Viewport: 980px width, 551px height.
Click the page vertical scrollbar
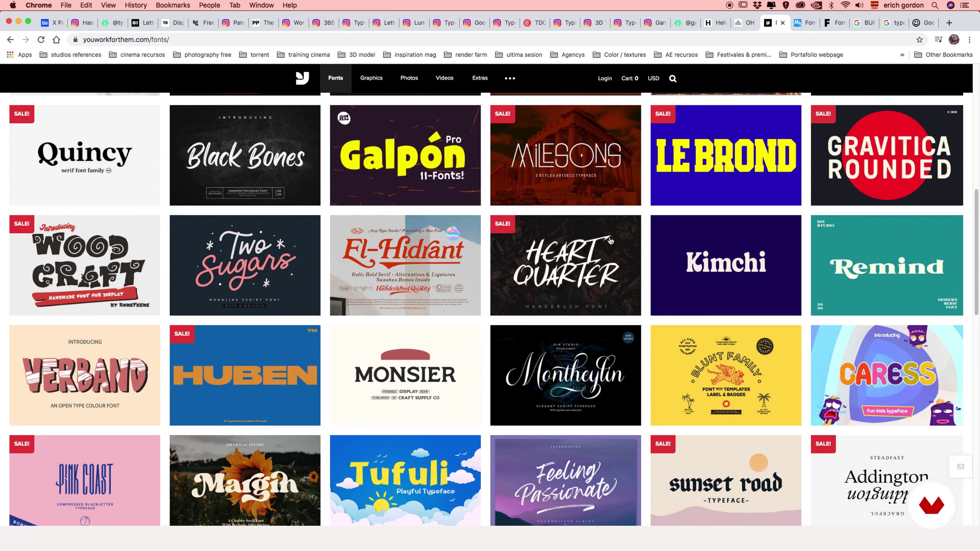[x=976, y=252]
